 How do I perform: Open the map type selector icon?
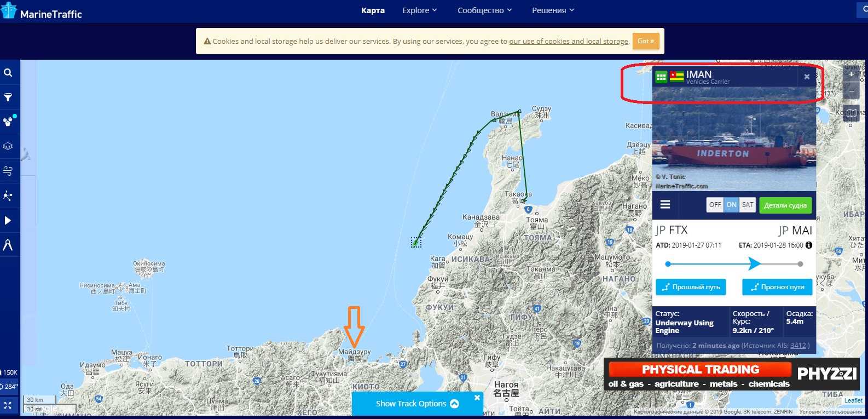point(851,113)
